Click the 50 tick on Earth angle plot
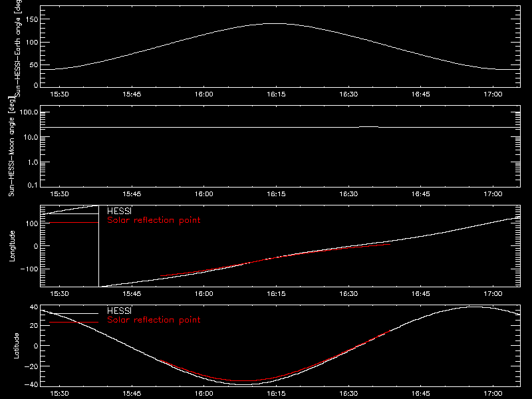Screen dimensions: 532x399 34,65
